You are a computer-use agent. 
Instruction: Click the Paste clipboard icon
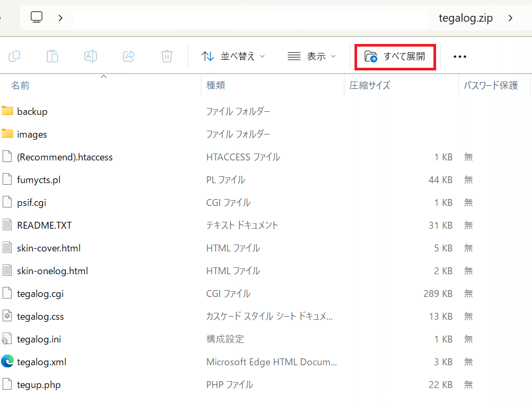tap(52, 56)
